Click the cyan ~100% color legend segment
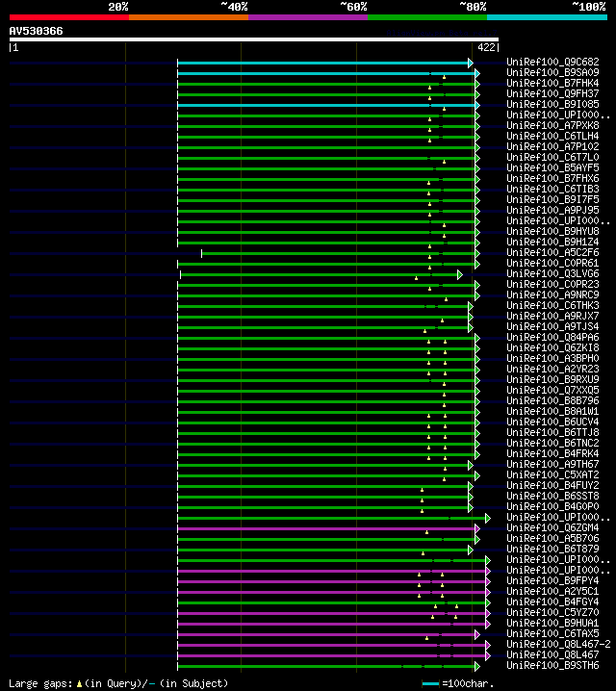 point(547,17)
